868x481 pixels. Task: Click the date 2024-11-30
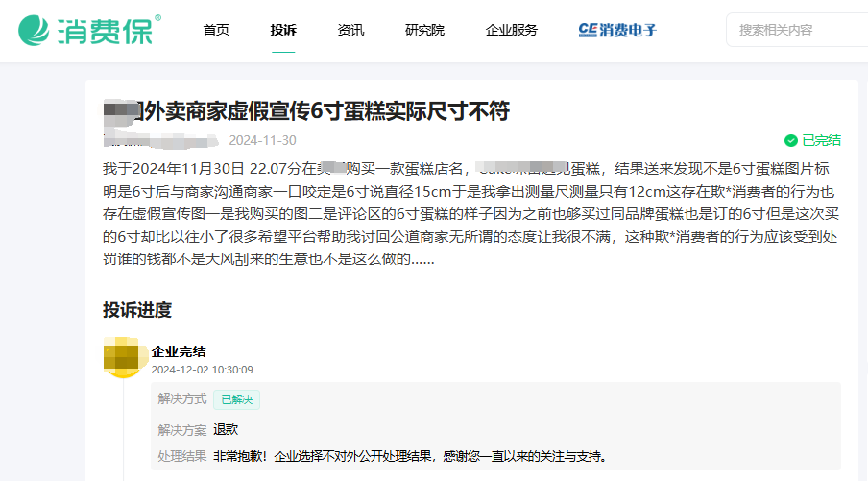point(262,140)
